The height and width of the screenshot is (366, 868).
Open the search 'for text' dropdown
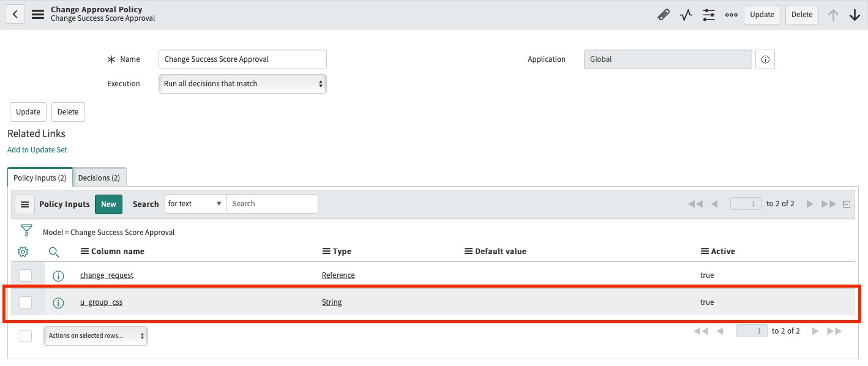(195, 204)
